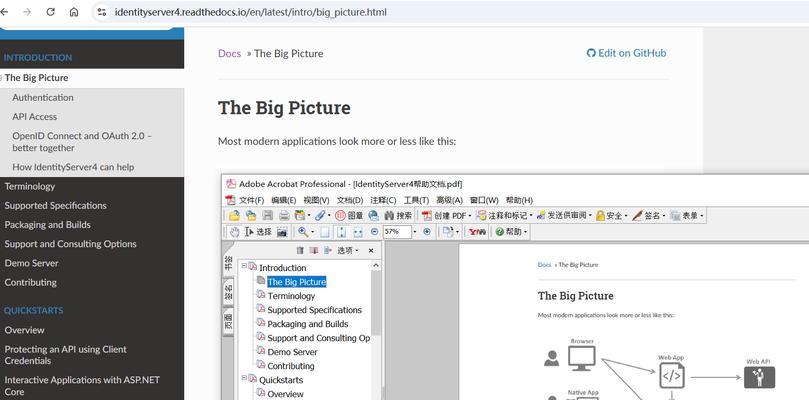
Task: Go to the browser home page
Action: (x=74, y=12)
